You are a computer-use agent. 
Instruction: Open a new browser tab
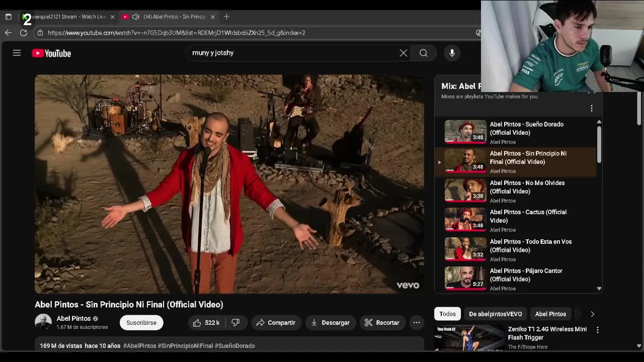(226, 17)
